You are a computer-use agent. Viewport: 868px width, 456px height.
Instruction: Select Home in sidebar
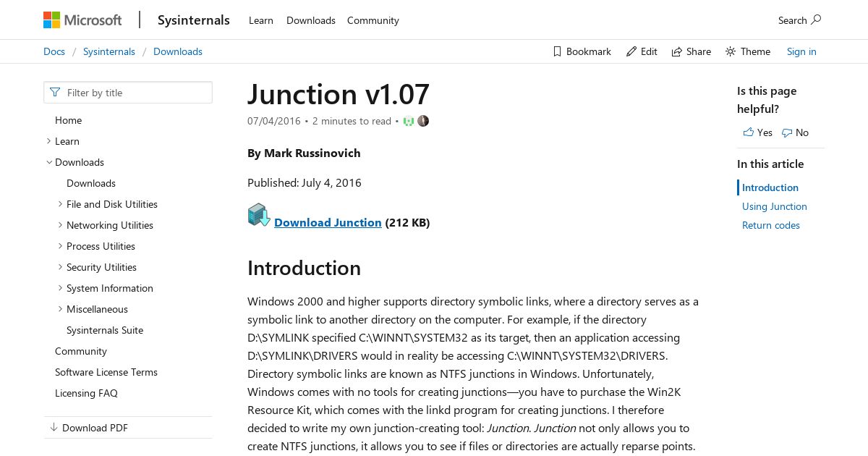[69, 120]
